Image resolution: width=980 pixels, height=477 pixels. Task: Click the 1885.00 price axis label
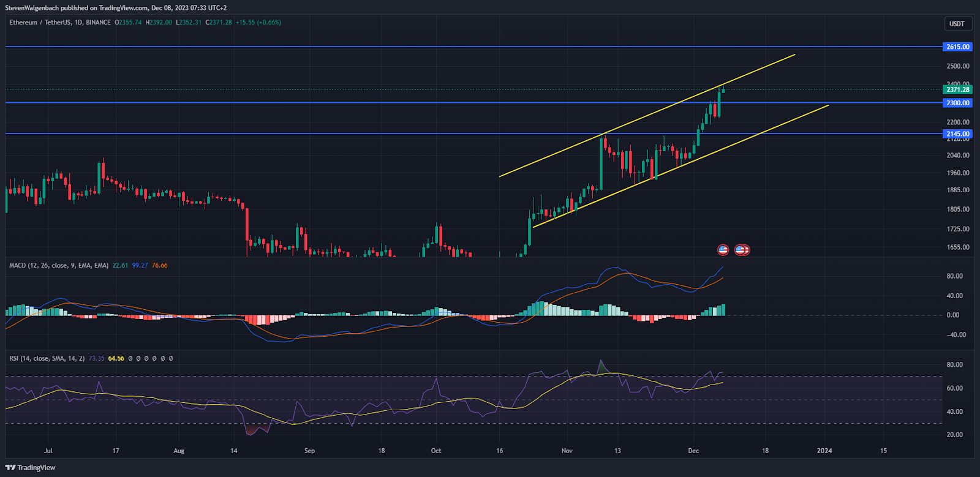[x=958, y=190]
